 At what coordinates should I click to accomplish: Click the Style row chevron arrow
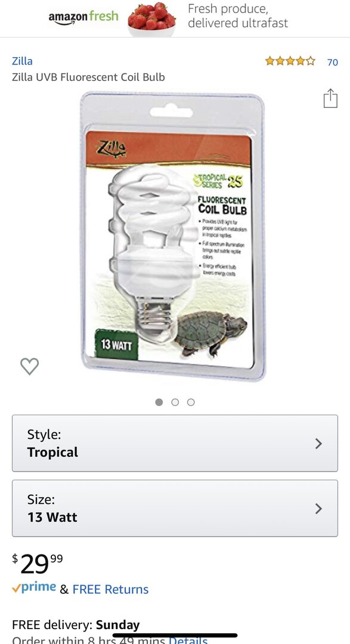click(x=318, y=443)
